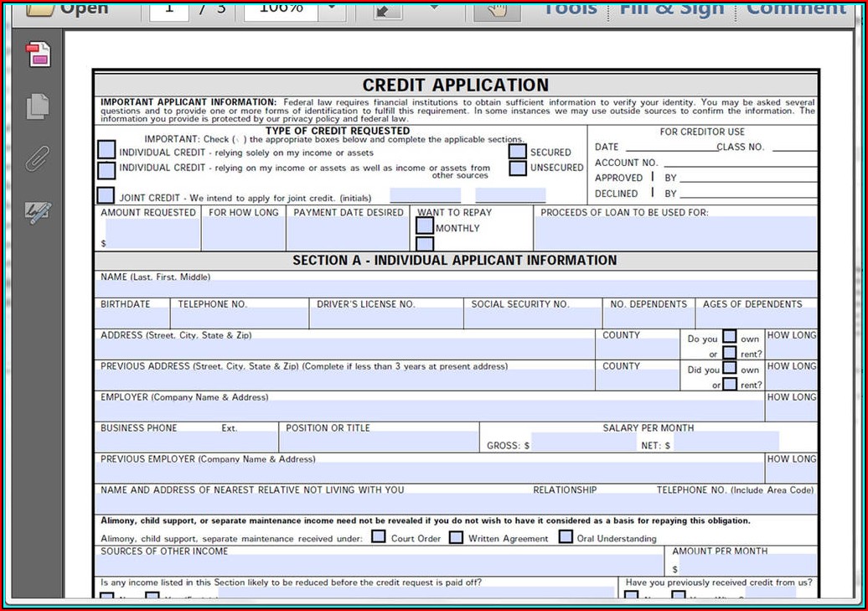Image resolution: width=868 pixels, height=611 pixels.
Task: Open the Signatures panel icon
Action: (38, 214)
